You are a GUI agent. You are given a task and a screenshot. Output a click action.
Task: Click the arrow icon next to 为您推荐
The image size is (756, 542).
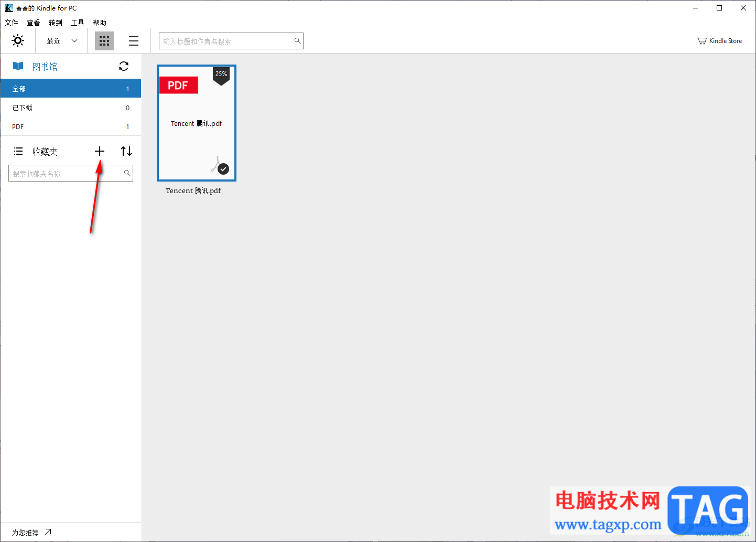(48, 532)
